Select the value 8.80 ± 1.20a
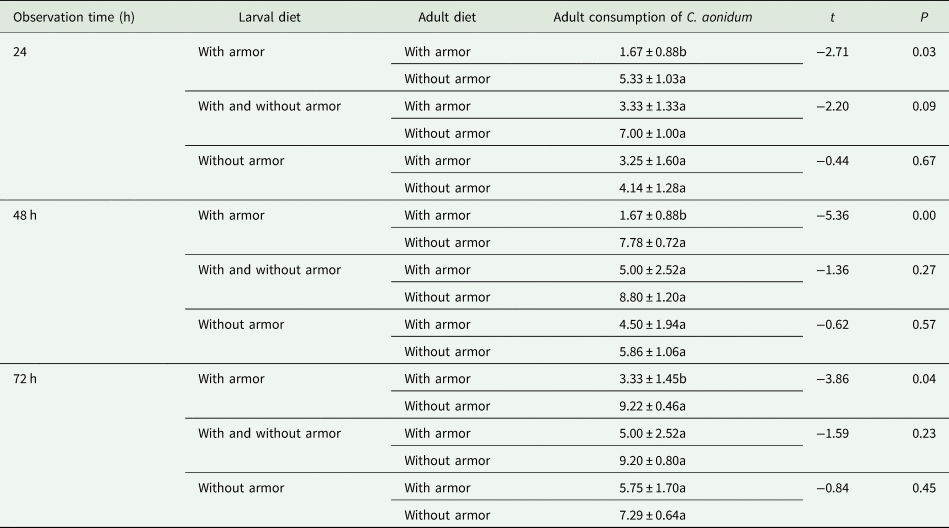 pyautogui.click(x=652, y=297)
